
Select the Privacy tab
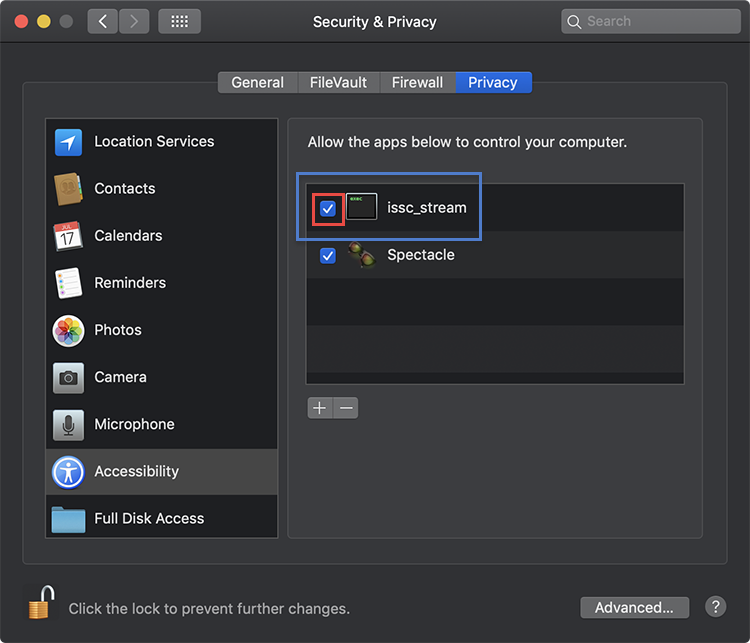coord(493,82)
